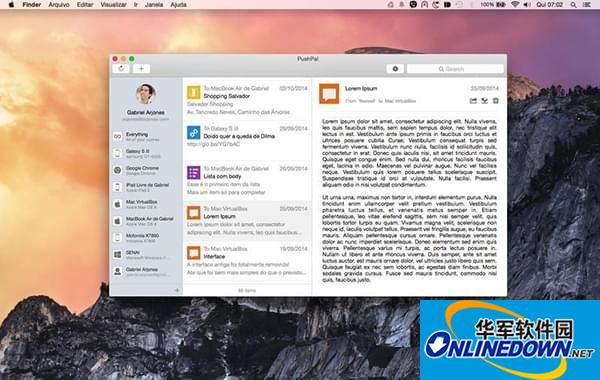Open the Shopping Salvador push
The height and width of the screenshot is (380, 600).
247,100
